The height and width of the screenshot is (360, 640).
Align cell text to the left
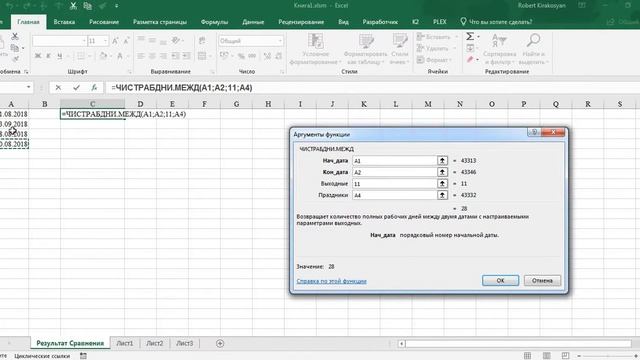click(141, 56)
